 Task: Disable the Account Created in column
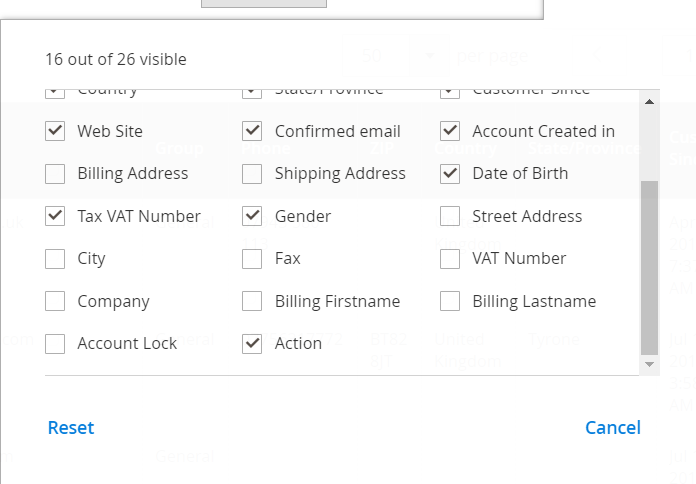(x=450, y=131)
